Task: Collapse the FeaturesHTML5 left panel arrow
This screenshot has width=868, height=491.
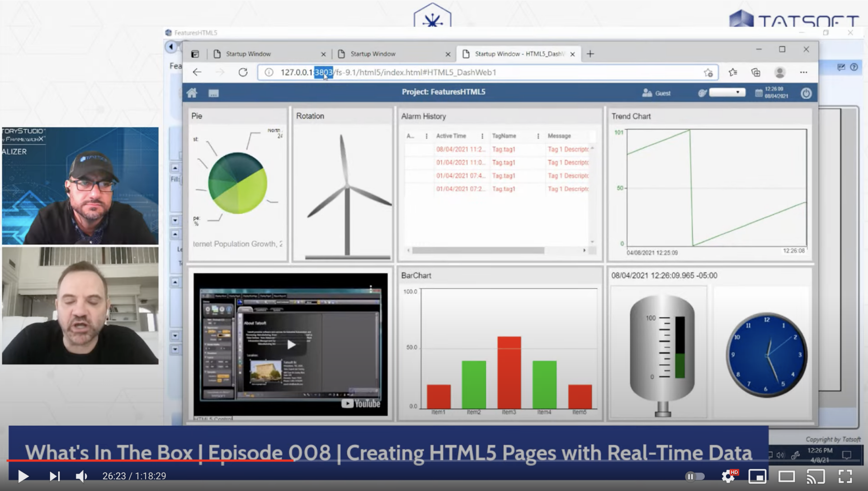Action: [x=171, y=47]
